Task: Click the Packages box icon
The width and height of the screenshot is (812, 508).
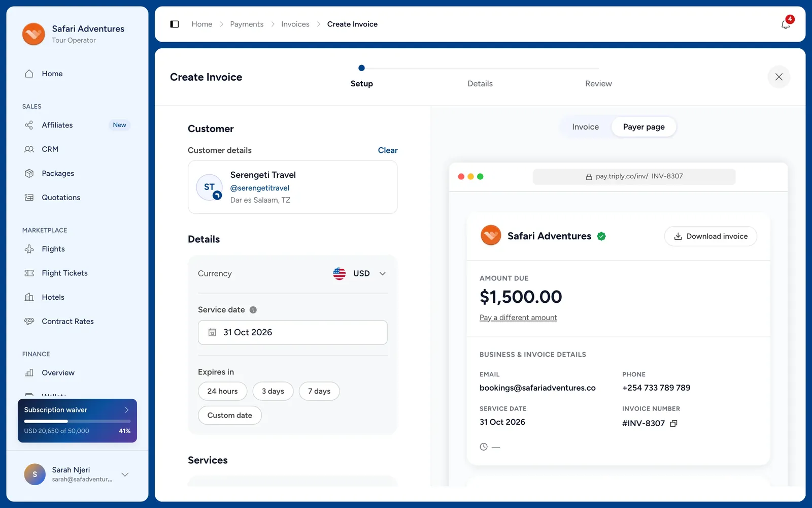Action: point(29,173)
